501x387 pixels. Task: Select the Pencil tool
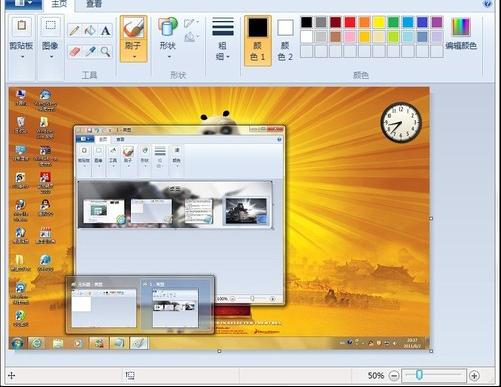pyautogui.click(x=75, y=31)
